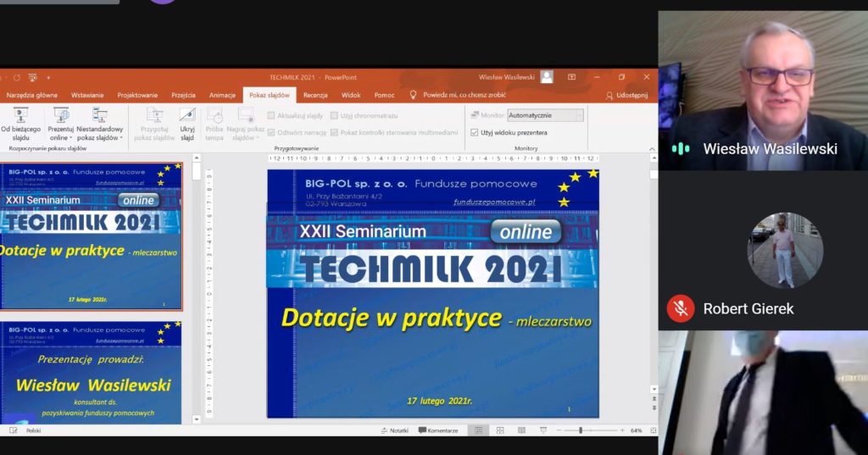The image size is (868, 455).
Task: Toggle Użyj chronometrażu checkbox
Action: pos(335,115)
